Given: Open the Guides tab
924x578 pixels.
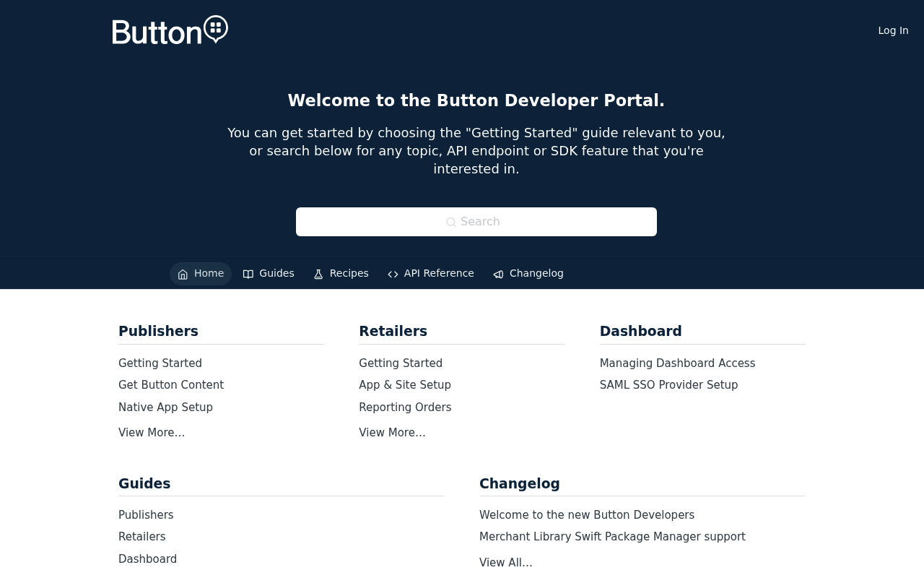Looking at the screenshot, I should [269, 274].
